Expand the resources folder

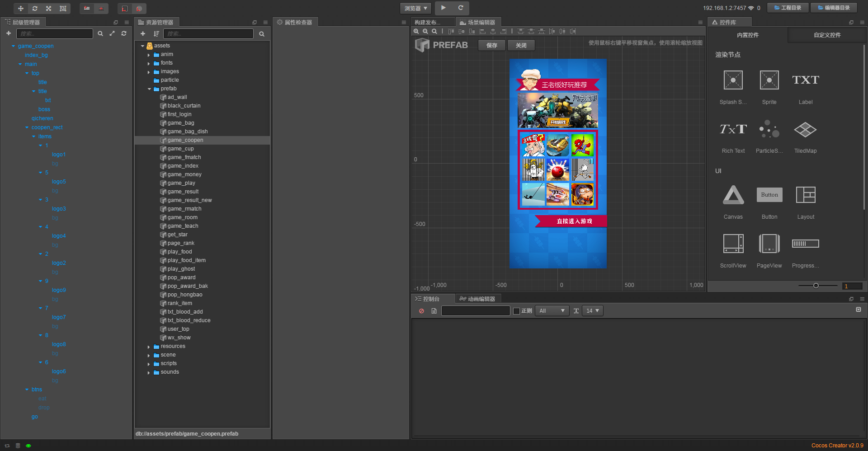coord(149,347)
